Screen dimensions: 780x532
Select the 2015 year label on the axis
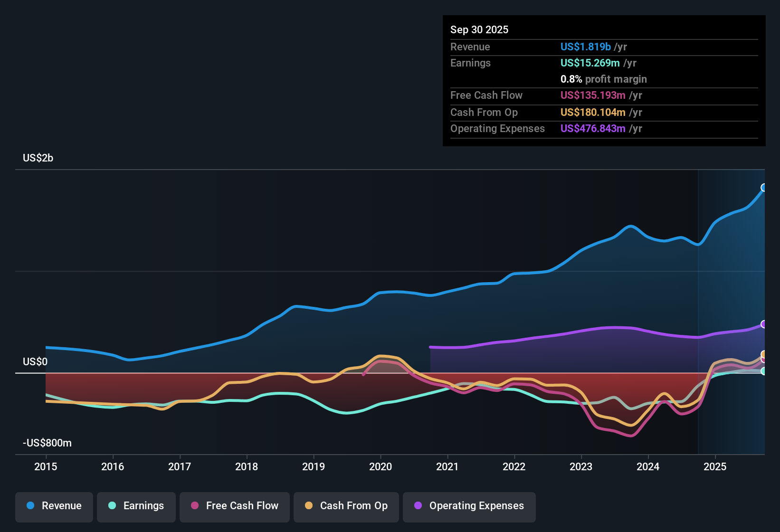46,467
